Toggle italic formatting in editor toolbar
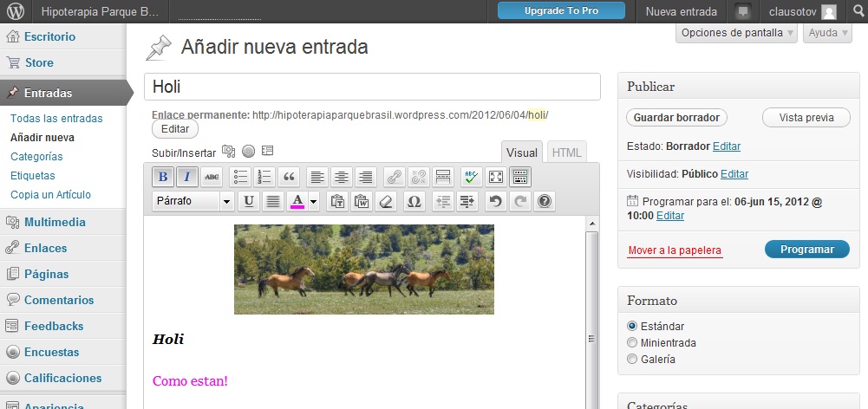 186,177
